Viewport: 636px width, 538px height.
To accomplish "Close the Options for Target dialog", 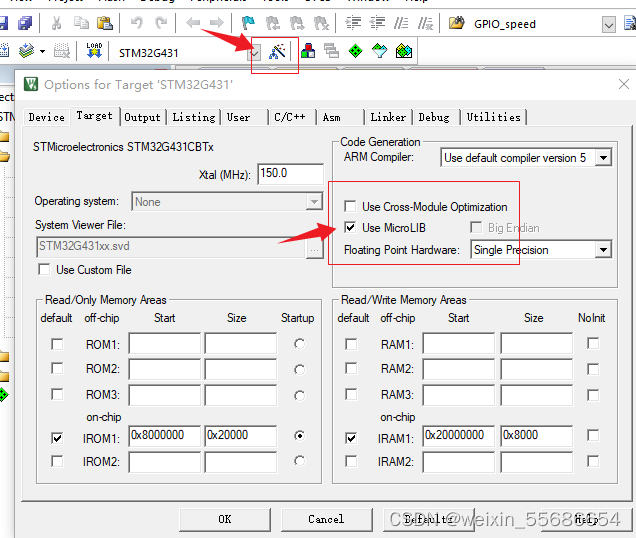I will tap(624, 84).
